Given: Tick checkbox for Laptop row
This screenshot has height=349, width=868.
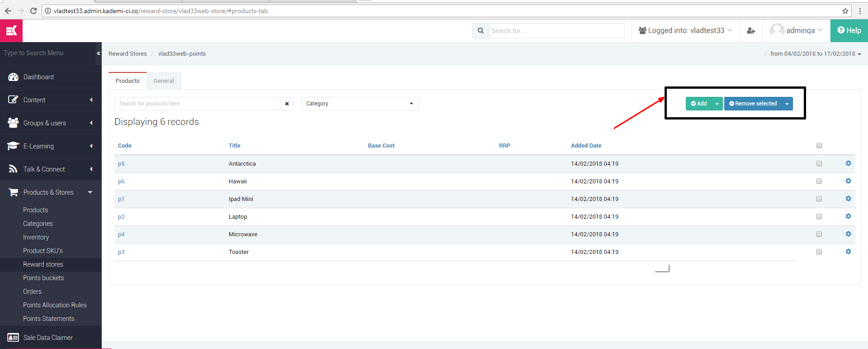Looking at the screenshot, I should (x=819, y=216).
